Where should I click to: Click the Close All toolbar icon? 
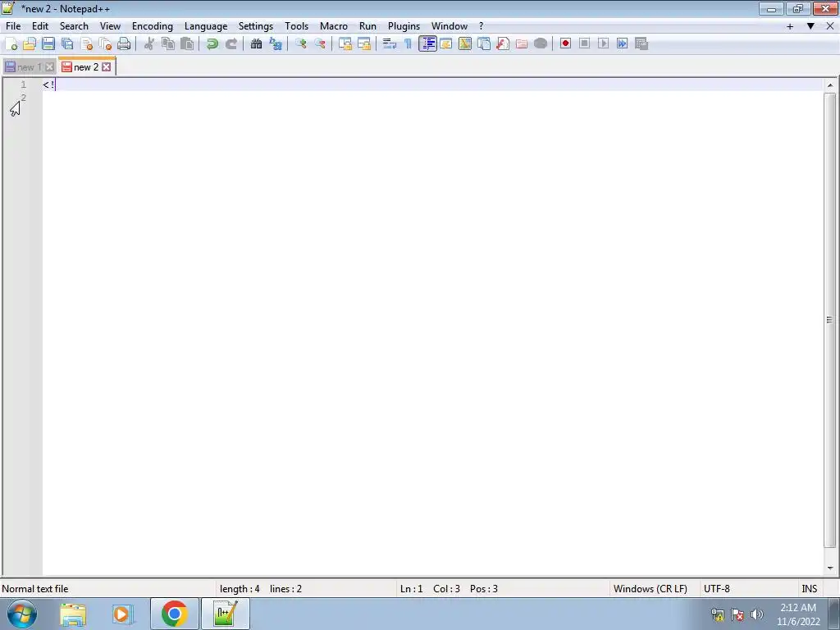105,44
